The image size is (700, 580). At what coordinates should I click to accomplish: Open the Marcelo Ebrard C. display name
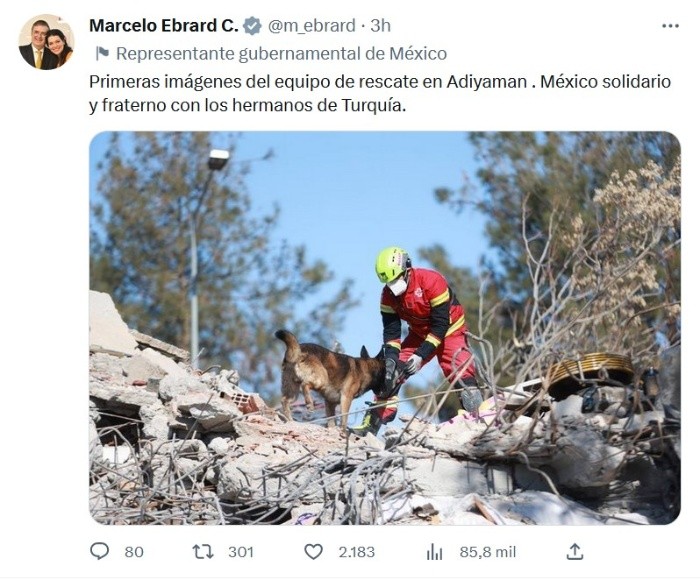pyautogui.click(x=164, y=26)
